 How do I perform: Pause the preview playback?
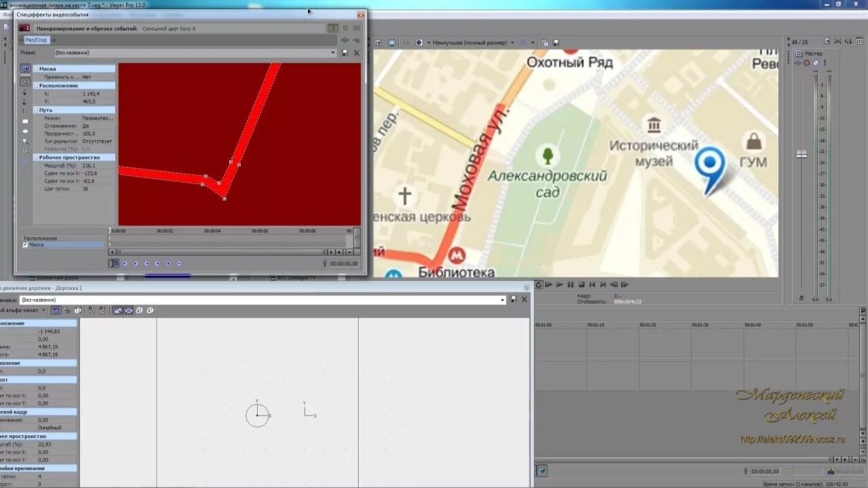point(570,285)
